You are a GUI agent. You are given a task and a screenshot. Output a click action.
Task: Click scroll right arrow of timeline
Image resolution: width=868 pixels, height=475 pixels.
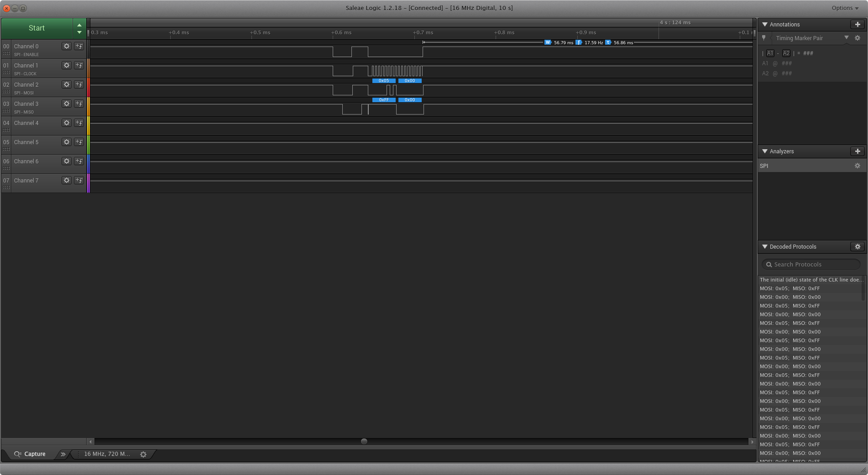(752, 441)
